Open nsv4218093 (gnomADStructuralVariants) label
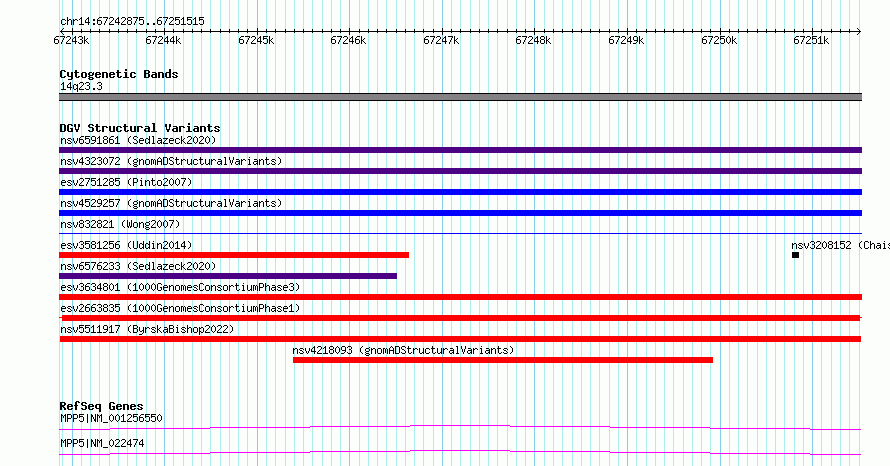Screen dimensions: 890x466 tap(403, 350)
